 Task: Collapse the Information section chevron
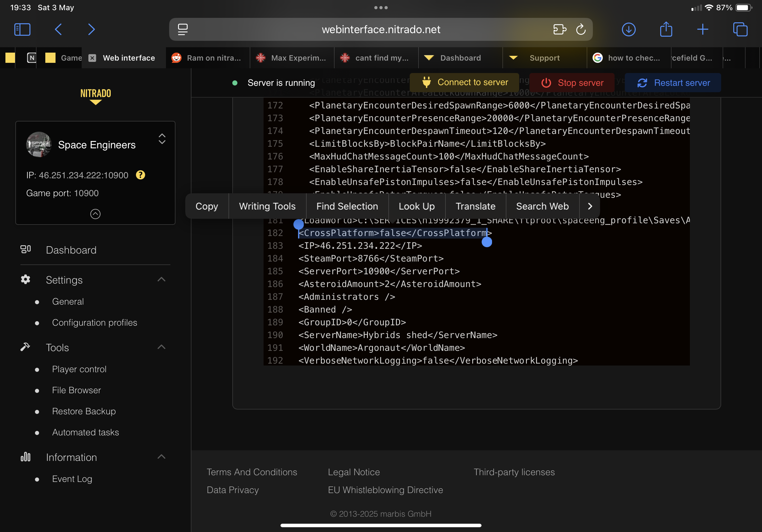(x=161, y=457)
